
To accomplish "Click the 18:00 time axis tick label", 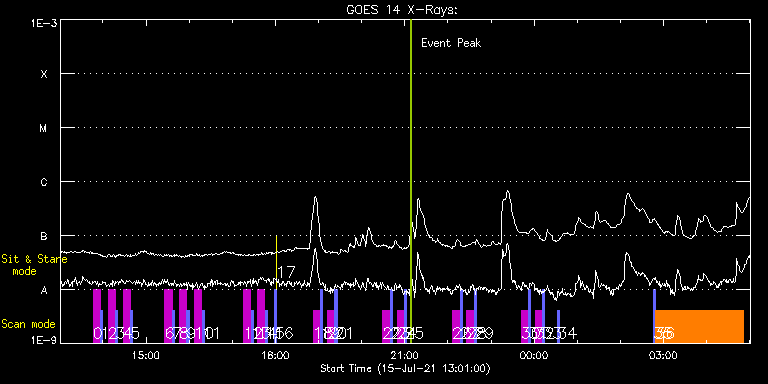I will pyautogui.click(x=275, y=355).
